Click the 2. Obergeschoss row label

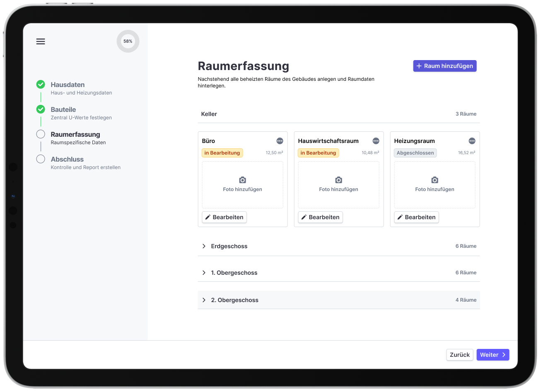[235, 300]
